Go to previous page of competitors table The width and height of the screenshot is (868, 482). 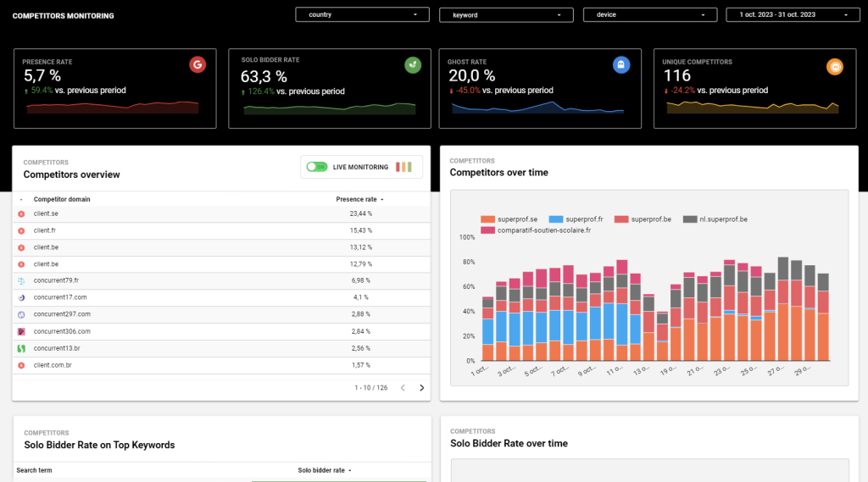[403, 388]
